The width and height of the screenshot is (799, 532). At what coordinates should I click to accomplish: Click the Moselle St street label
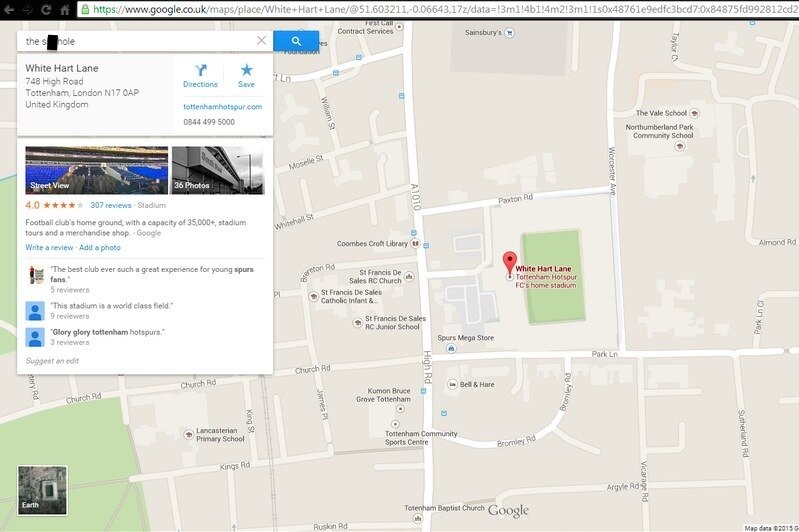(306, 163)
